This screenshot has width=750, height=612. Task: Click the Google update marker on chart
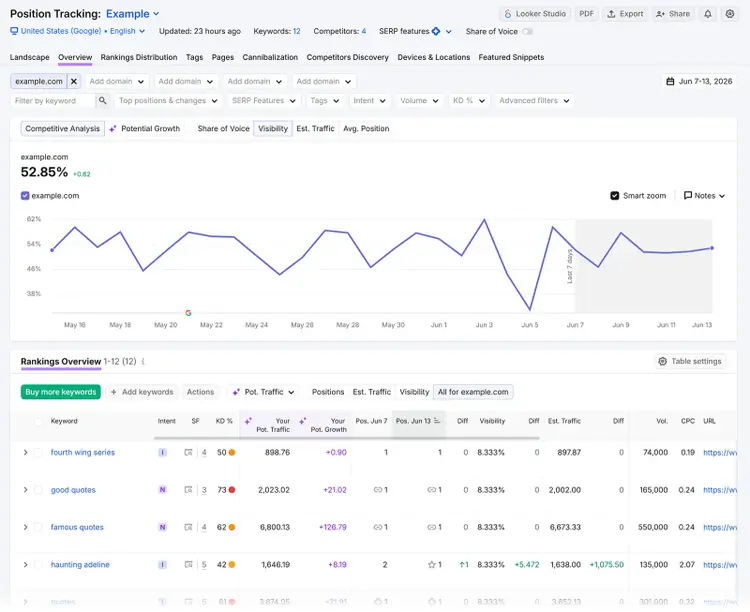(x=188, y=313)
